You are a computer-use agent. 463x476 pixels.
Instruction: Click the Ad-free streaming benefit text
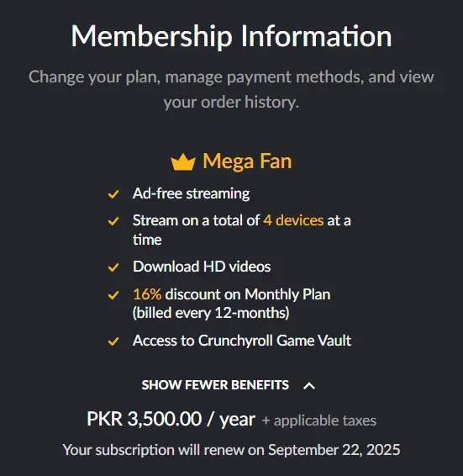point(191,193)
